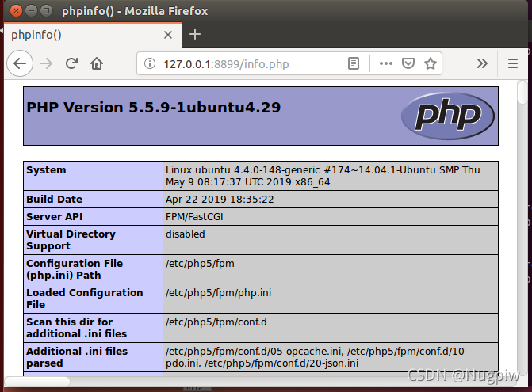Select 'Loaded Configuration File' label
Viewport: 532px width, 392px height.
[85, 299]
